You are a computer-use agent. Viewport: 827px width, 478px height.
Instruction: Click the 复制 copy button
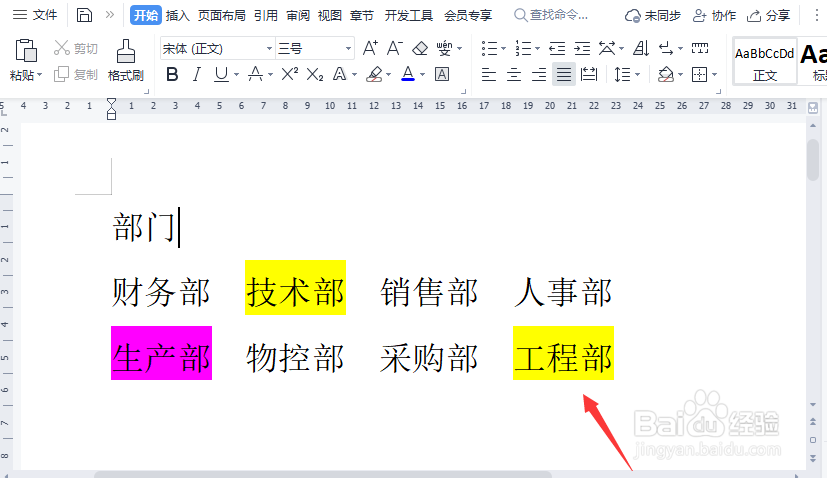[75, 74]
